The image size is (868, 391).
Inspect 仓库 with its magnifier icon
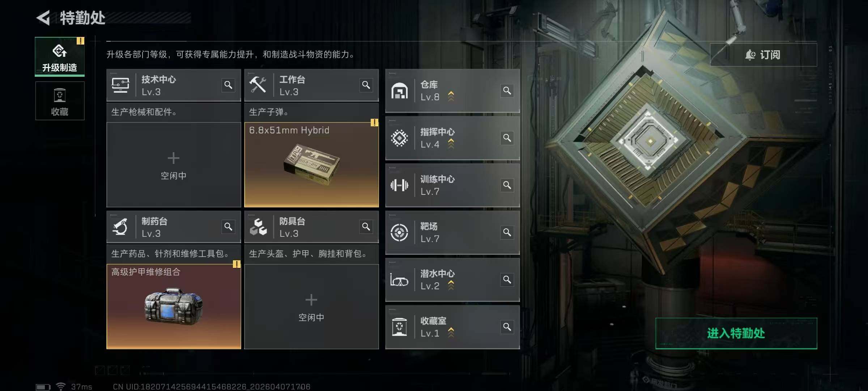coord(507,91)
